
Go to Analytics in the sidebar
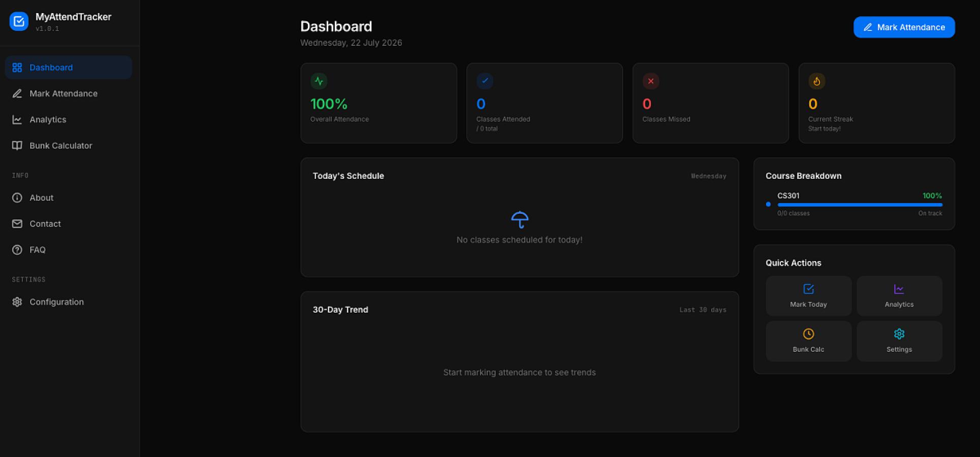coord(69,119)
